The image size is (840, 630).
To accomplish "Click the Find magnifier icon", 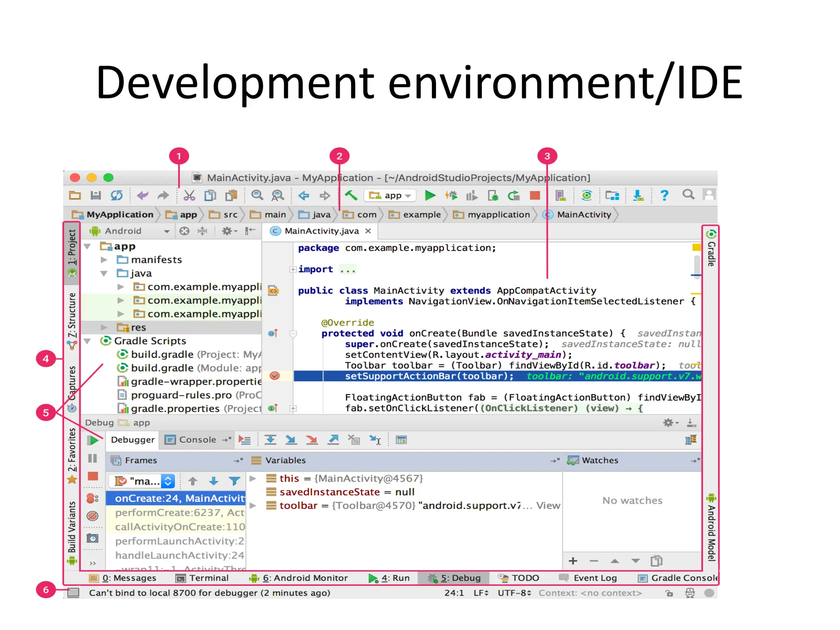I will 257,195.
